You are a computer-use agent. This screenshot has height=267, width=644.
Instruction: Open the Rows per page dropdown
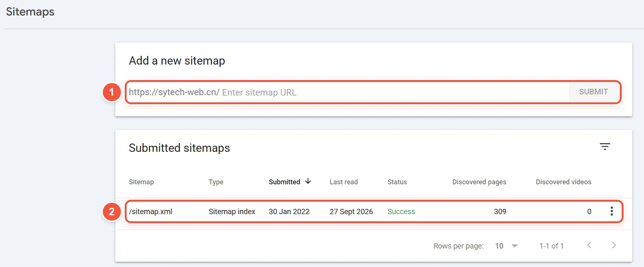pyautogui.click(x=506, y=246)
